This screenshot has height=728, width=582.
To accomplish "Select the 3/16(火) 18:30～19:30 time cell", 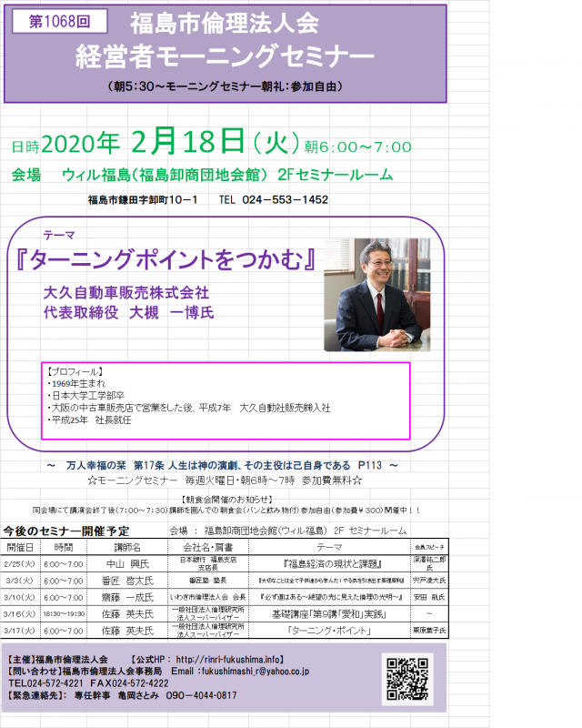I will pyautogui.click(x=64, y=614).
